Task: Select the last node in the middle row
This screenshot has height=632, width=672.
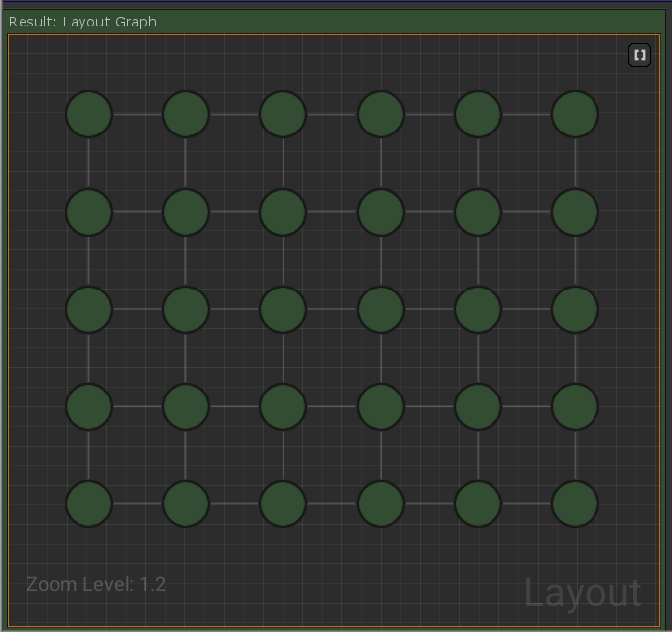Action: pos(575,309)
